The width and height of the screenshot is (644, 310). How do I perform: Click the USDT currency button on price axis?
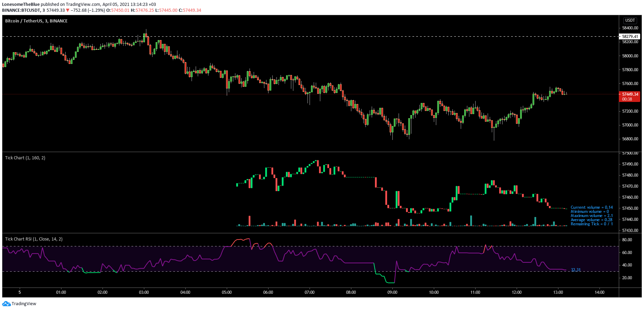click(x=630, y=20)
